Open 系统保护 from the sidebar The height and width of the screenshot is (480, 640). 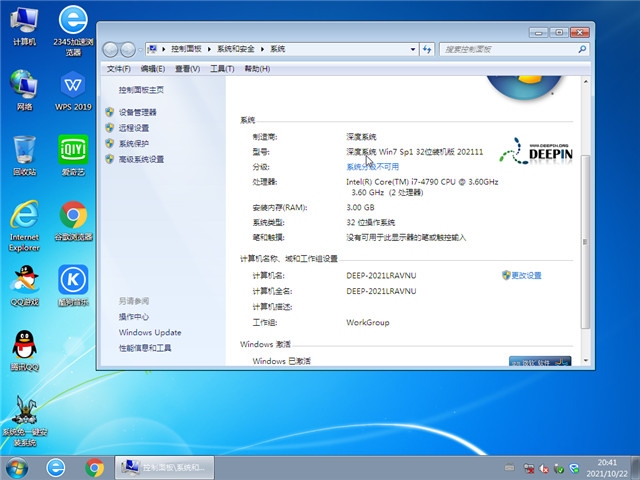click(134, 143)
